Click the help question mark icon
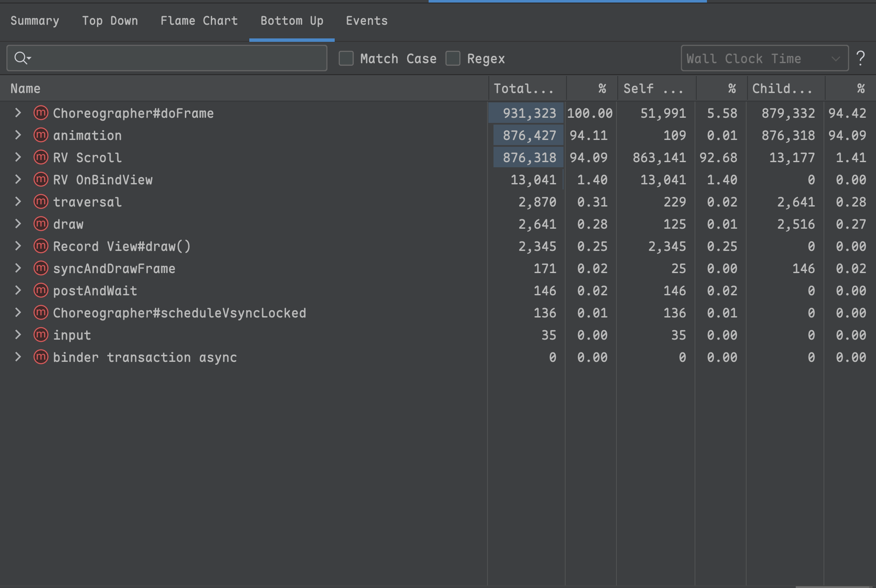 [x=861, y=58]
